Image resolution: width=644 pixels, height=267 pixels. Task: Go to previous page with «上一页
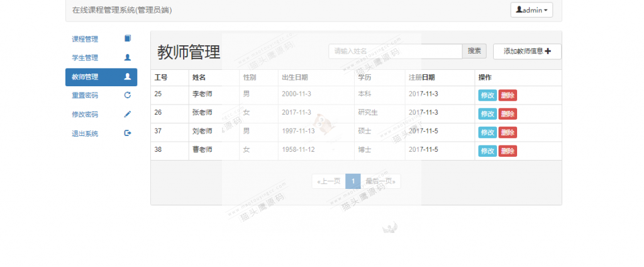click(x=328, y=181)
